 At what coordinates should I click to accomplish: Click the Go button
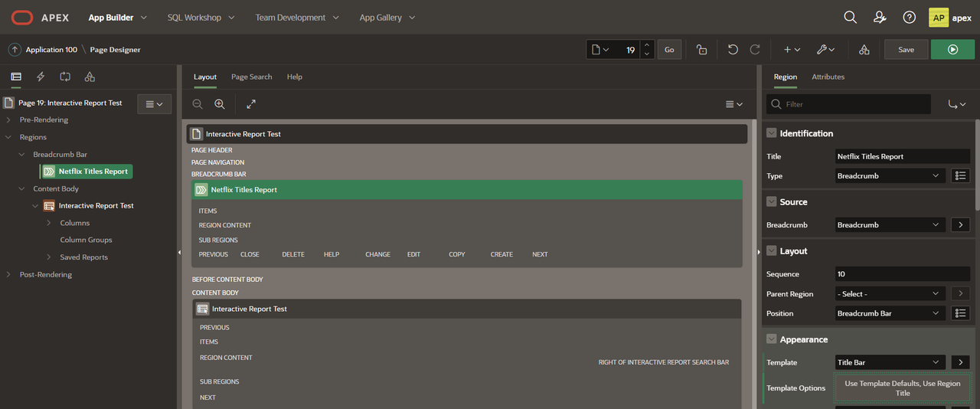669,49
